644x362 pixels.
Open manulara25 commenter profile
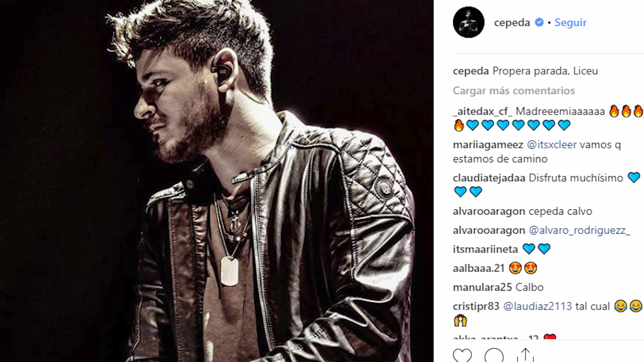click(x=482, y=287)
